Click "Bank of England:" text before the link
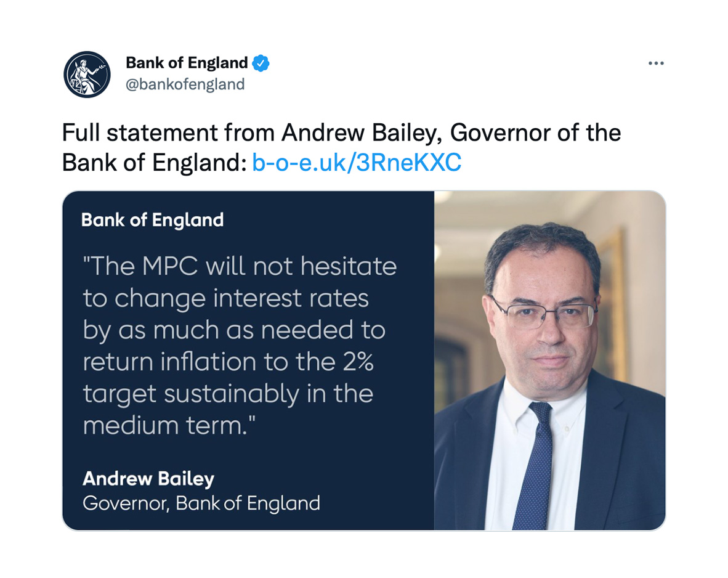This screenshot has width=728, height=578. [x=154, y=162]
